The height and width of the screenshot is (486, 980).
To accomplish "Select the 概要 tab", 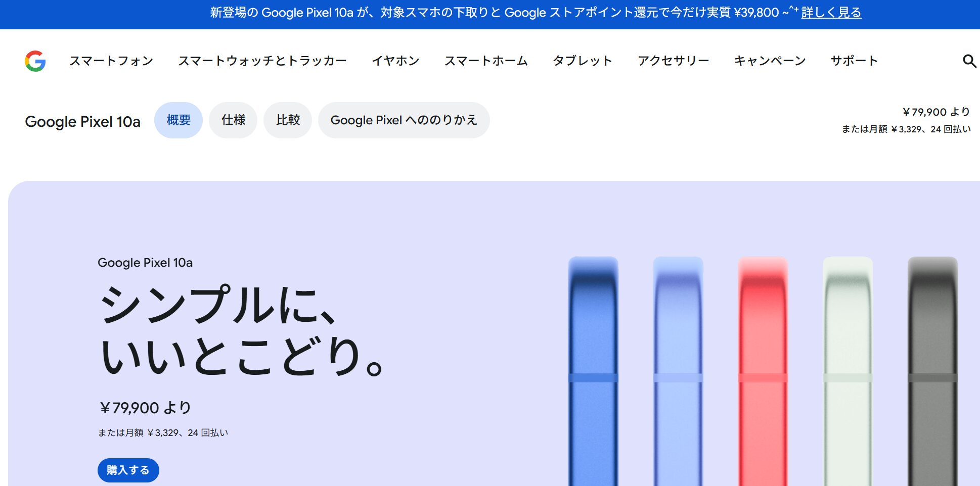I will point(179,120).
